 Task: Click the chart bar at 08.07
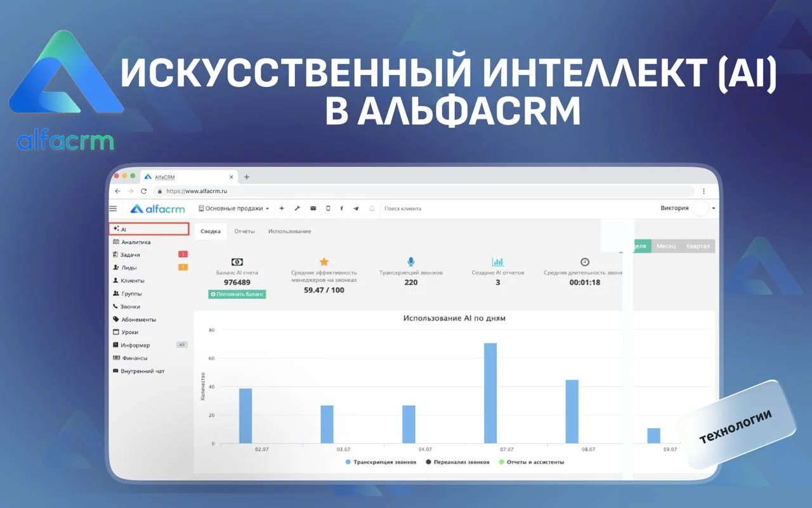[572, 411]
